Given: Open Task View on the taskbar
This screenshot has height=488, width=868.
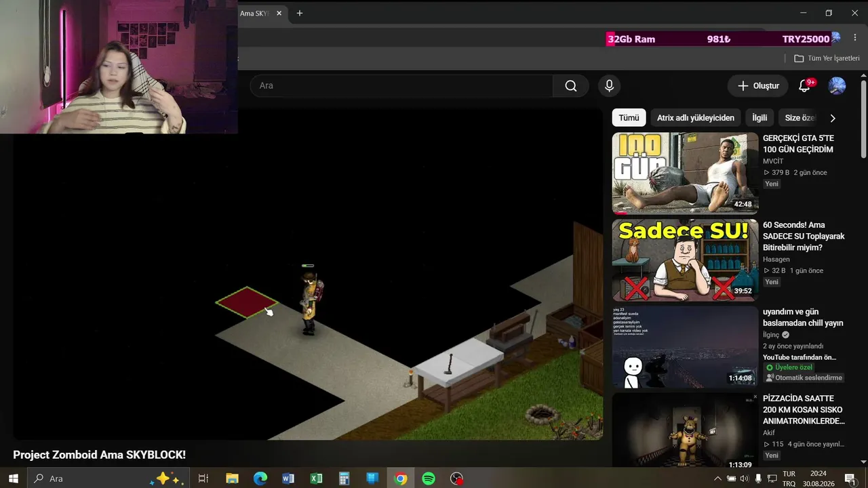Looking at the screenshot, I should 203,479.
